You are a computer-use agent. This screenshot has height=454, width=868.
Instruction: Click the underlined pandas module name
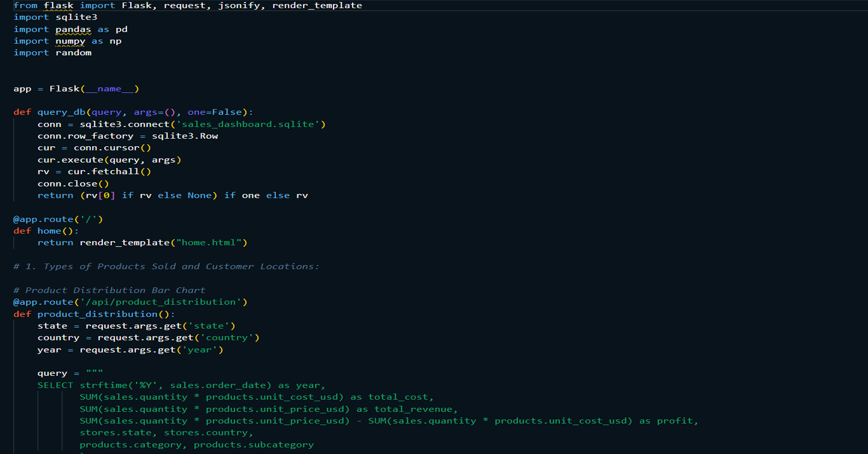coord(73,30)
